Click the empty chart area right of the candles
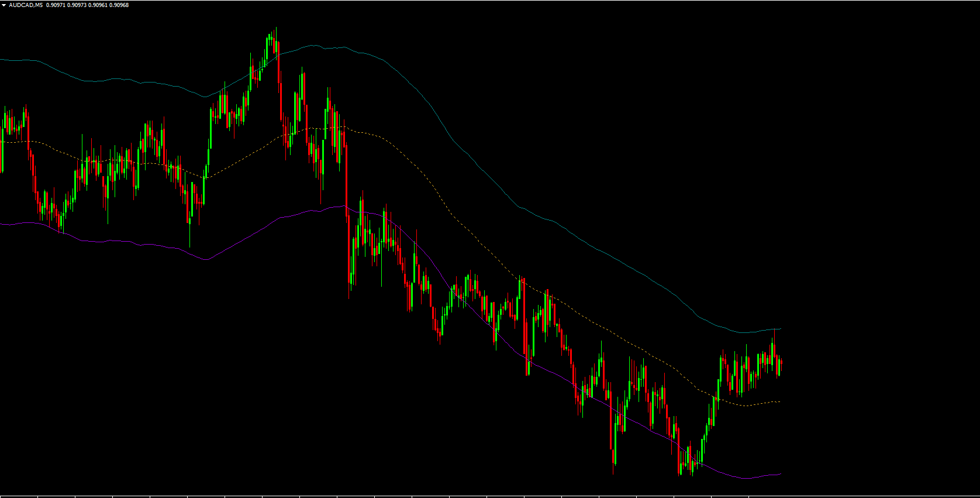980x498 pixels. (x=877, y=234)
